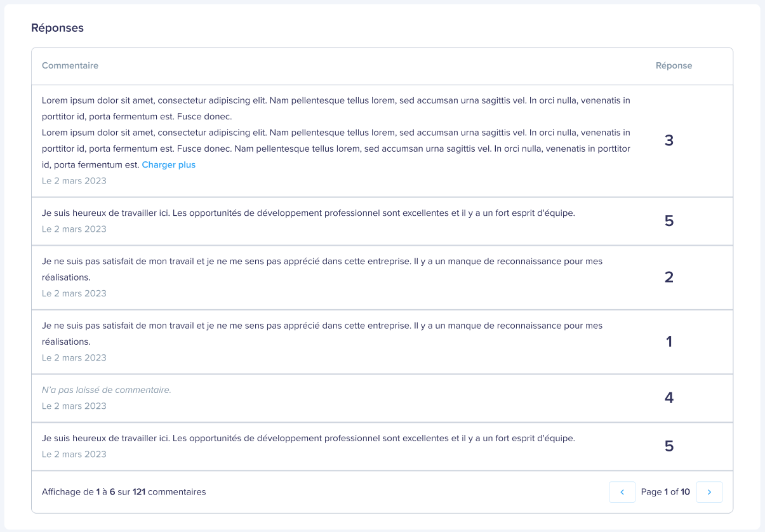Click the date under "N'a pas laissé de commentaire"
Viewport: 765px width, 532px height.
pyautogui.click(x=74, y=406)
